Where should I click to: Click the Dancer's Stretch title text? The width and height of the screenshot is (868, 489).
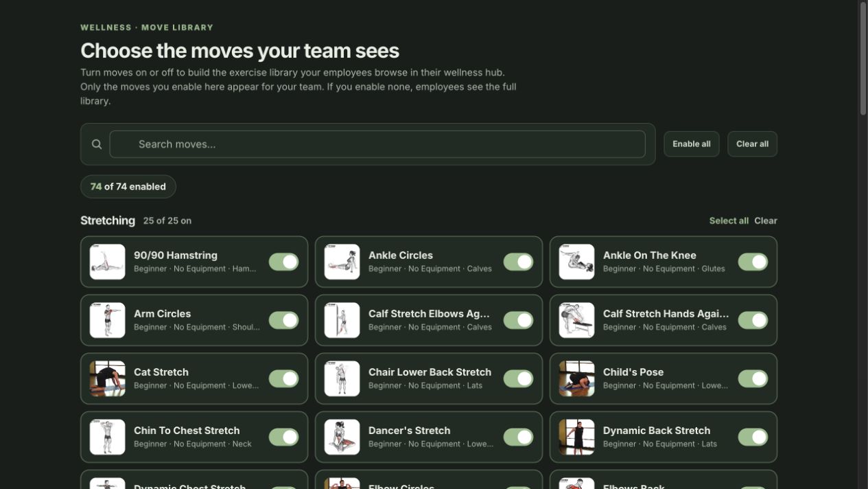coord(410,431)
